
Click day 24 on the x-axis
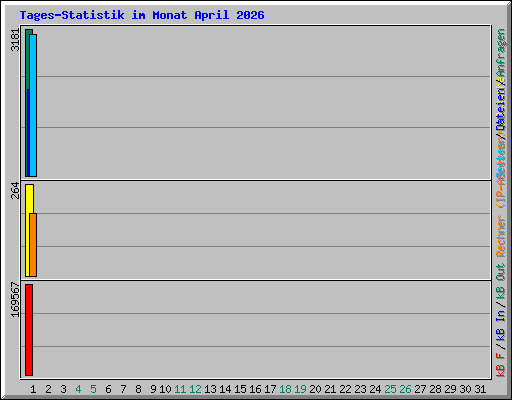pos(375,389)
